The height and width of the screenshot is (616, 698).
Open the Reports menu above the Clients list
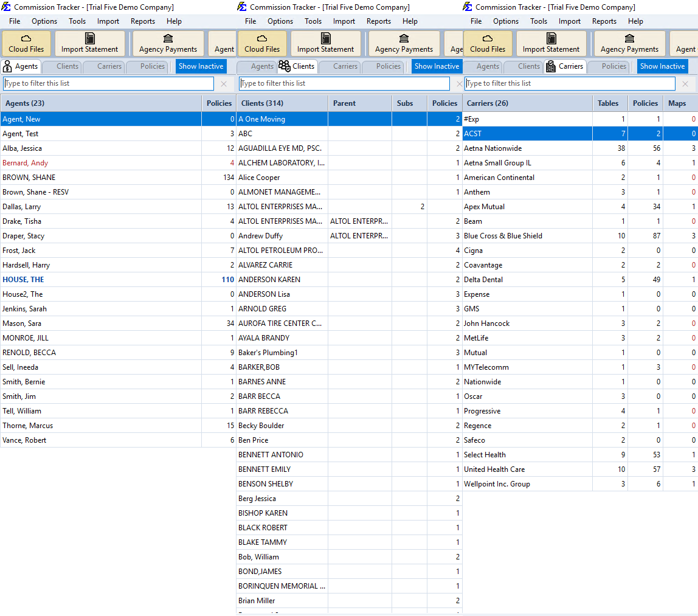[379, 21]
